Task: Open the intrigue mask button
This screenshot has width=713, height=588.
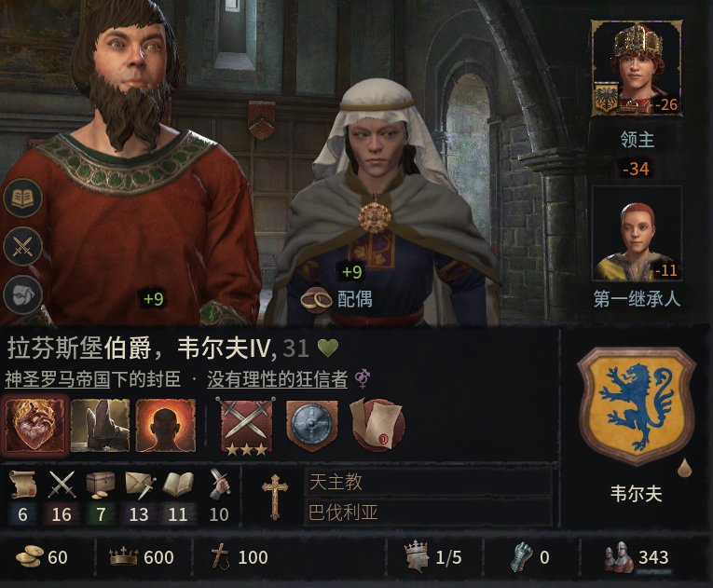Action: click(x=22, y=294)
